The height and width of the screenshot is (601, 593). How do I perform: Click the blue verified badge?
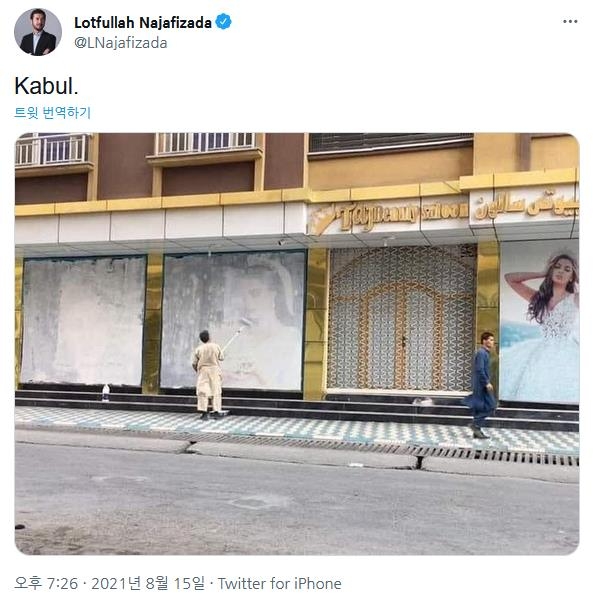223,22
